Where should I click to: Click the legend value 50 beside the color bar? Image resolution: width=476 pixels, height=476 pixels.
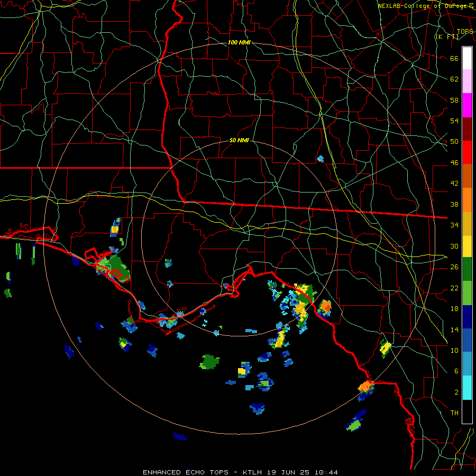coord(454,142)
